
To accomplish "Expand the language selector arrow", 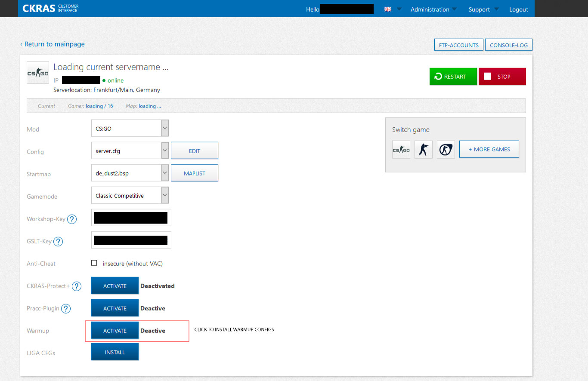I will [x=399, y=9].
